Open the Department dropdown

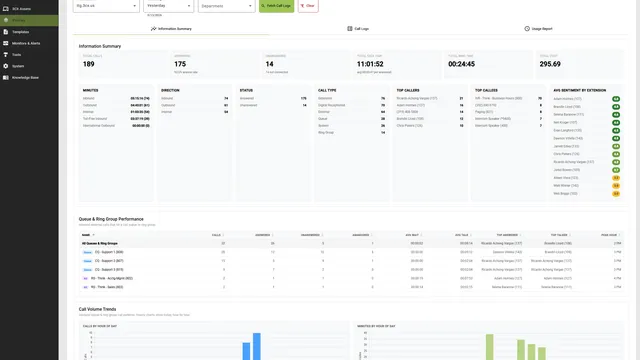tap(227, 6)
